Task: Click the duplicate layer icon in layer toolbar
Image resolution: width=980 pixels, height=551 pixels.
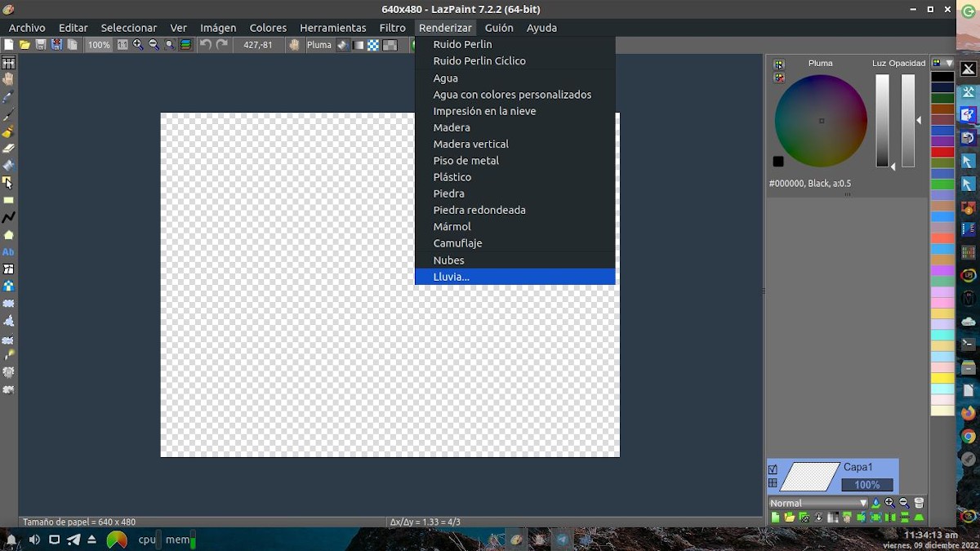Action: click(804, 518)
